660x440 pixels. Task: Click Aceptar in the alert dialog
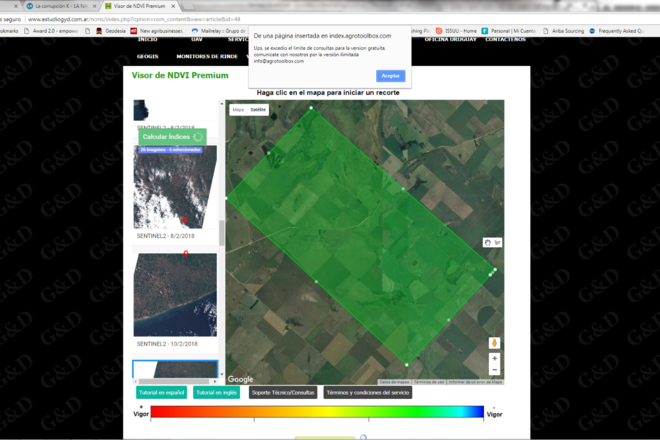390,76
